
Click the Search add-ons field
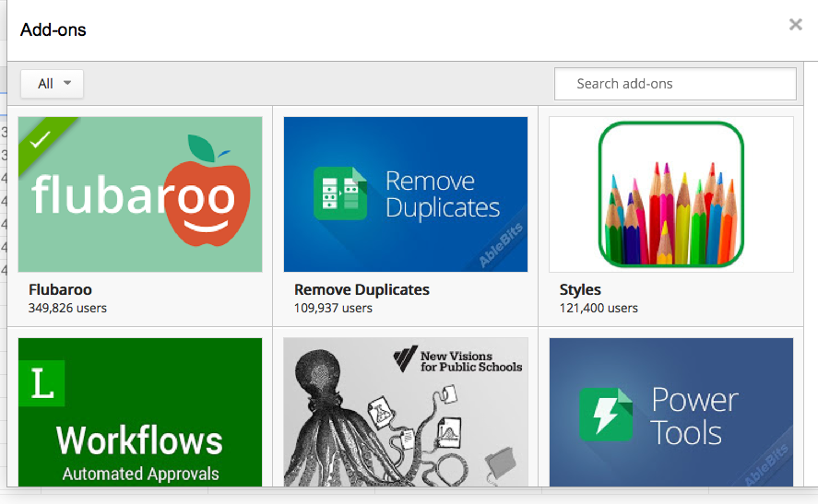tap(675, 84)
